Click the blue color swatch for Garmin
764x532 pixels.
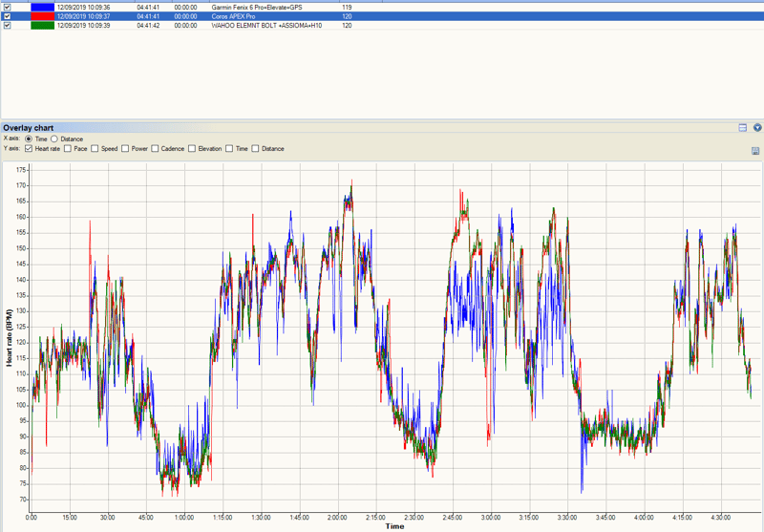pyautogui.click(x=42, y=7)
